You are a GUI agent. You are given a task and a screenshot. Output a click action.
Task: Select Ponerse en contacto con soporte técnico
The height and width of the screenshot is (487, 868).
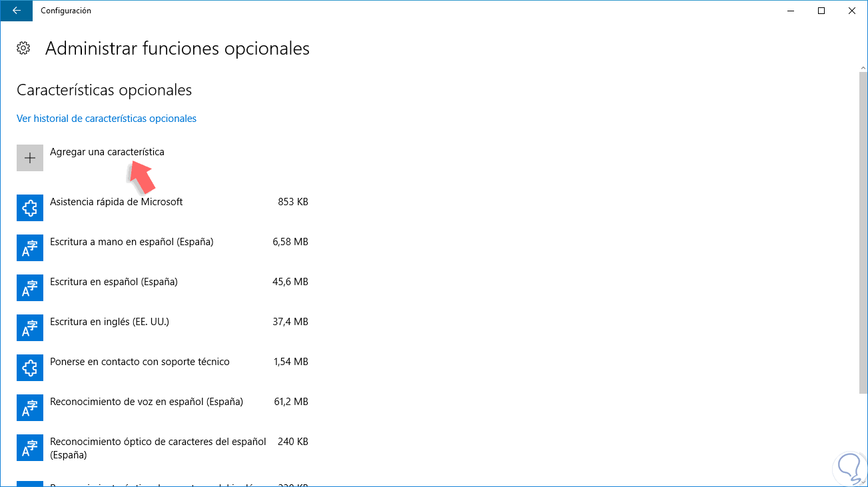click(x=140, y=362)
